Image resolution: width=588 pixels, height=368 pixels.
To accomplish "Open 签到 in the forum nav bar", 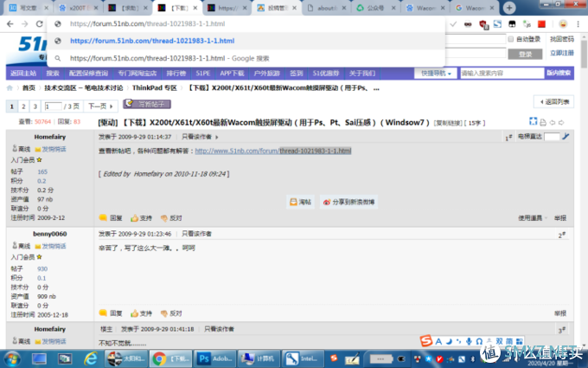I will pyautogui.click(x=296, y=74).
